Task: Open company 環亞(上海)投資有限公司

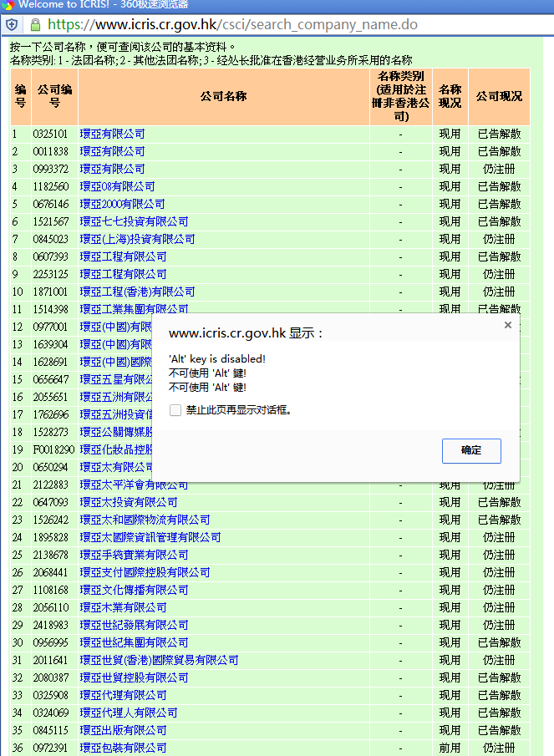Action: (137, 239)
